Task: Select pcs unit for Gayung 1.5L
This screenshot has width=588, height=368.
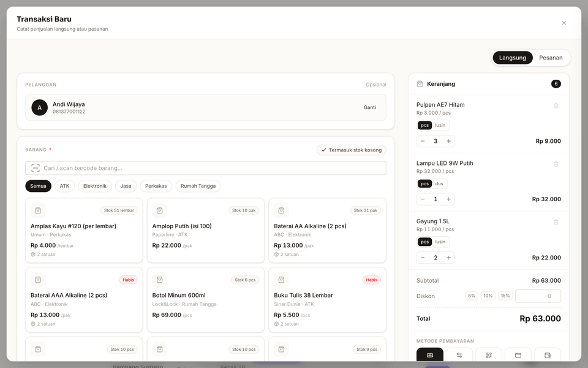Action: pos(424,242)
